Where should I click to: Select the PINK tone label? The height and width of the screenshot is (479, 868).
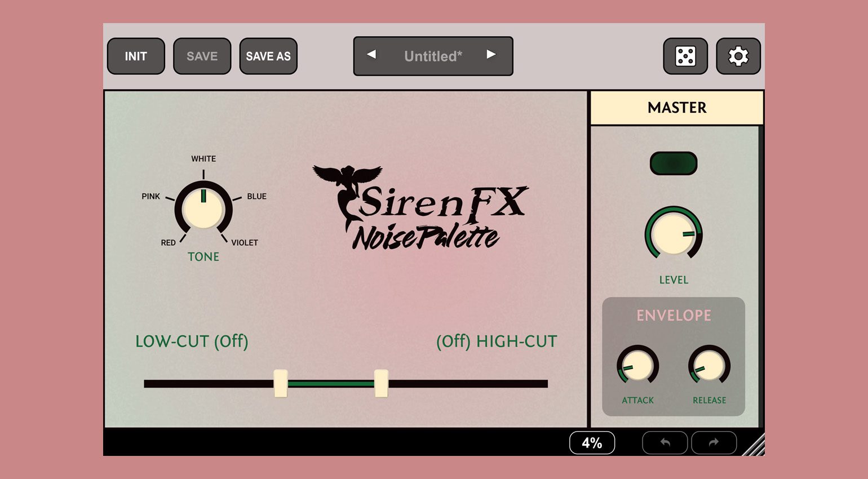tap(151, 196)
